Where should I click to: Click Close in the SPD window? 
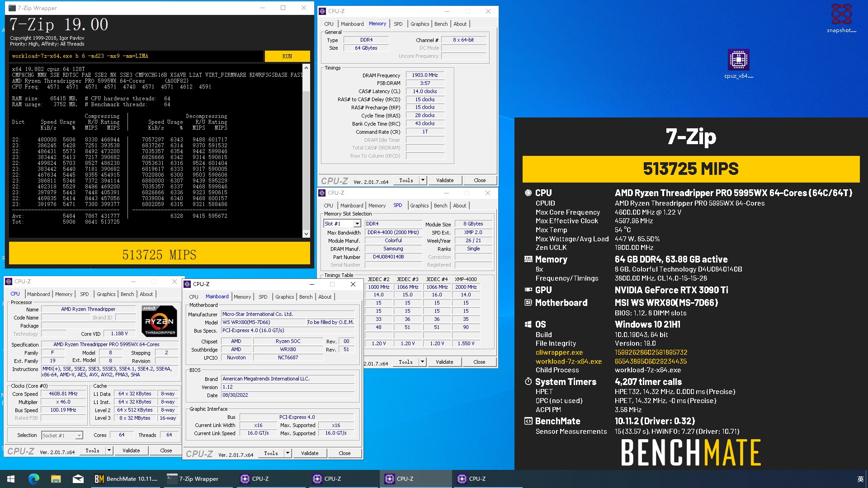(479, 362)
